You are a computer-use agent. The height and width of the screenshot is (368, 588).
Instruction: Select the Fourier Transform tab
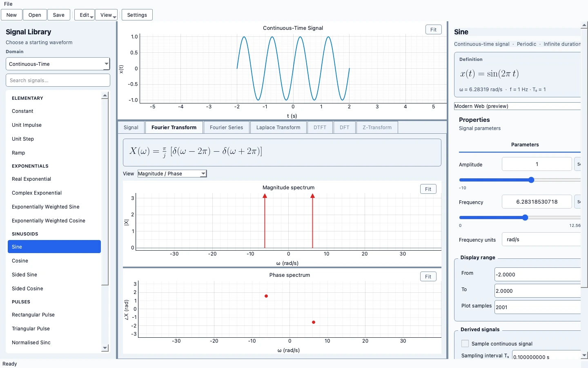point(174,128)
